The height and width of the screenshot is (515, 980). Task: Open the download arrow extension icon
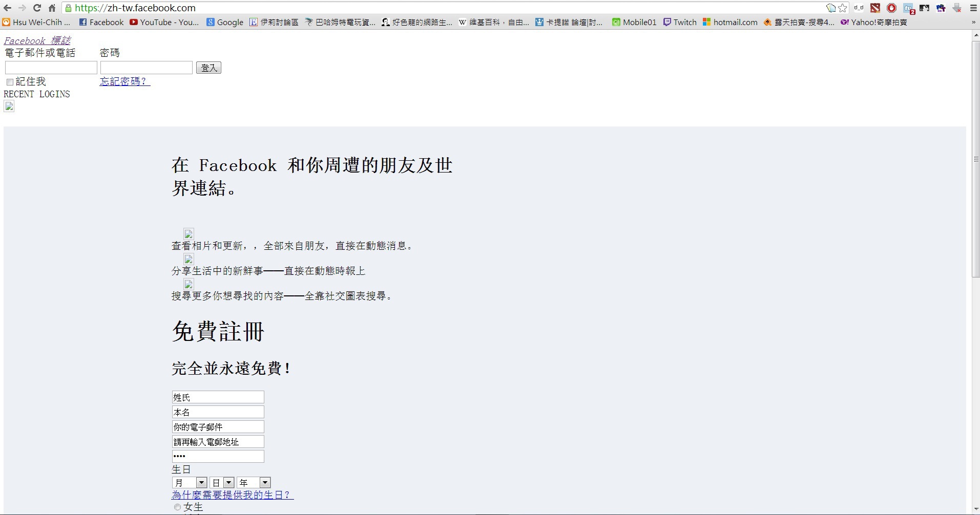click(957, 8)
